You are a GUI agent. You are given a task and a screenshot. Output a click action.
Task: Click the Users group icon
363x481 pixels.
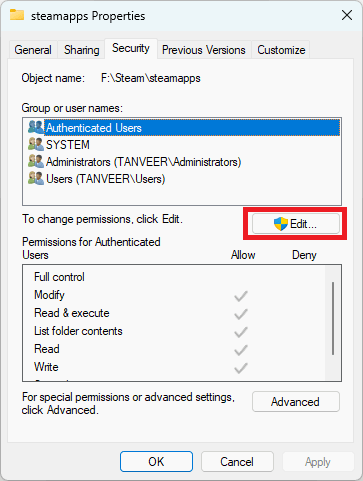coord(36,178)
